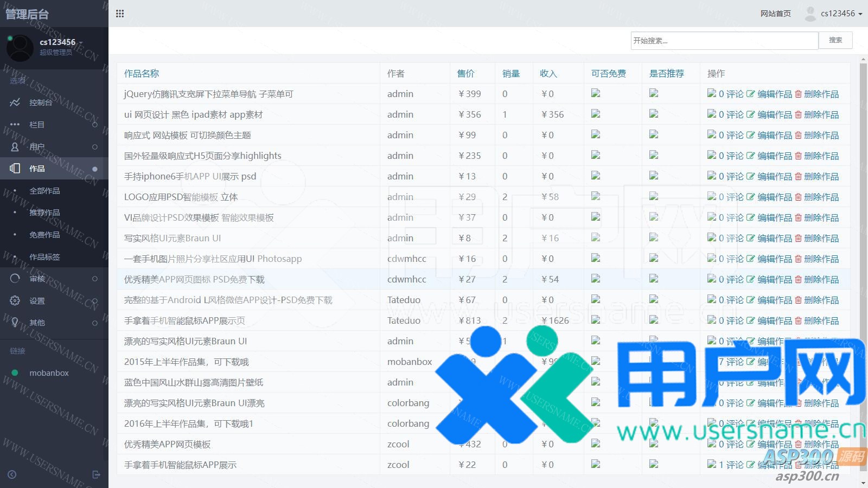Toggle 可否免费 for 国外轻量级响应式H5 row
This screenshot has width=868, height=488.
click(x=596, y=155)
